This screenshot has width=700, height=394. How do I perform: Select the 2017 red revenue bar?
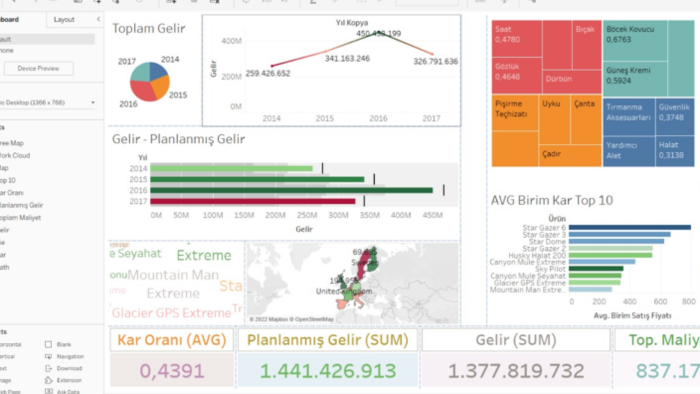[x=253, y=201]
